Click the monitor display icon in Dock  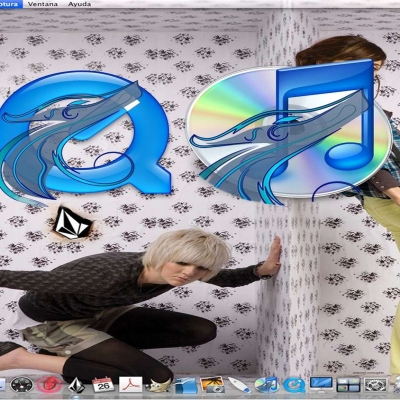point(321,385)
